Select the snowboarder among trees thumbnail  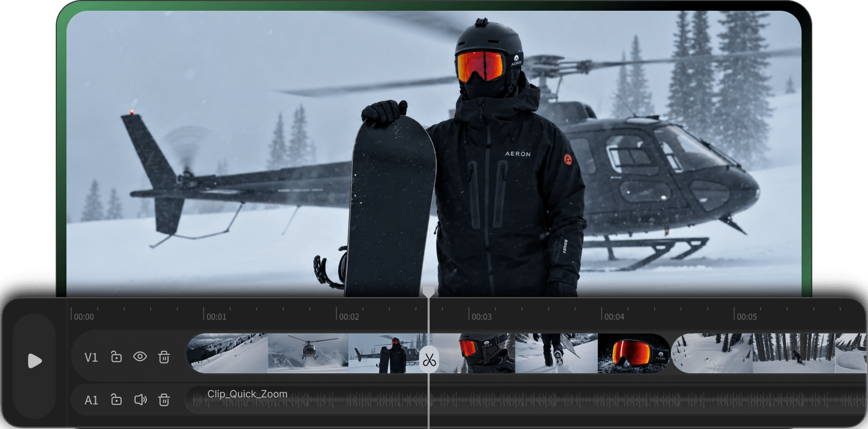point(794,353)
